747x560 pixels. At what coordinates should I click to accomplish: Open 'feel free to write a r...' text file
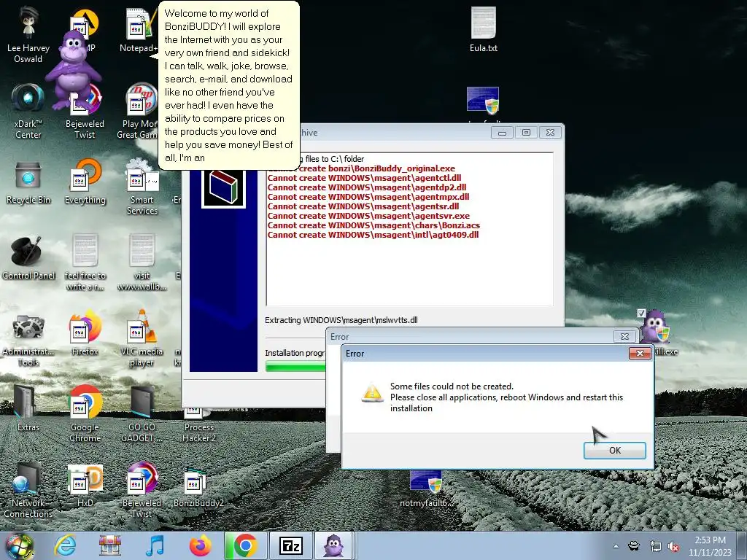(x=85, y=262)
